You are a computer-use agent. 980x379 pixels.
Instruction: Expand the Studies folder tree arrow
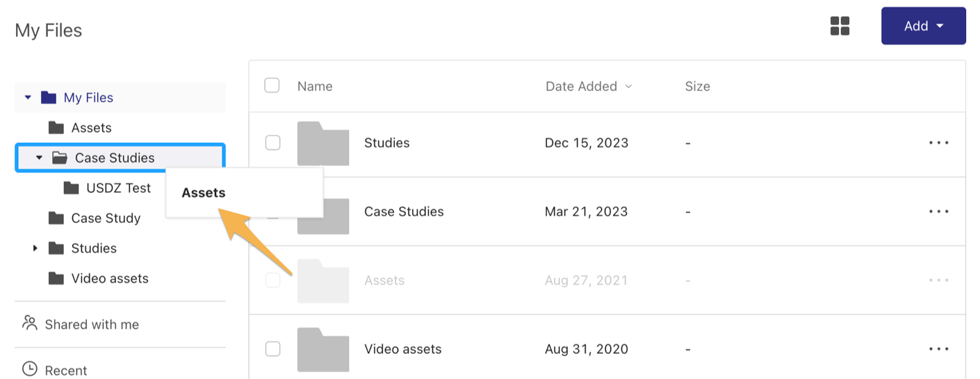tap(35, 248)
